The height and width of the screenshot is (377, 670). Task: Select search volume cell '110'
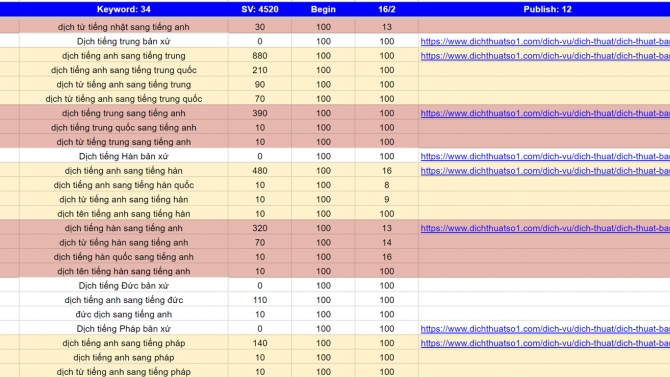[x=260, y=300]
